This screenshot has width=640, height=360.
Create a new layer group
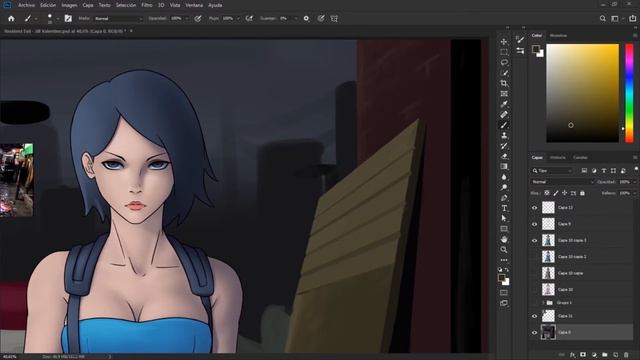click(604, 355)
